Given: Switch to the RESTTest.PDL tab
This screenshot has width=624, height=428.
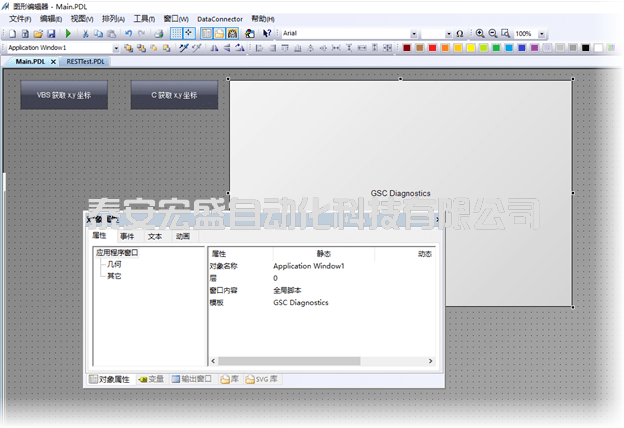Looking at the screenshot, I should 86,61.
